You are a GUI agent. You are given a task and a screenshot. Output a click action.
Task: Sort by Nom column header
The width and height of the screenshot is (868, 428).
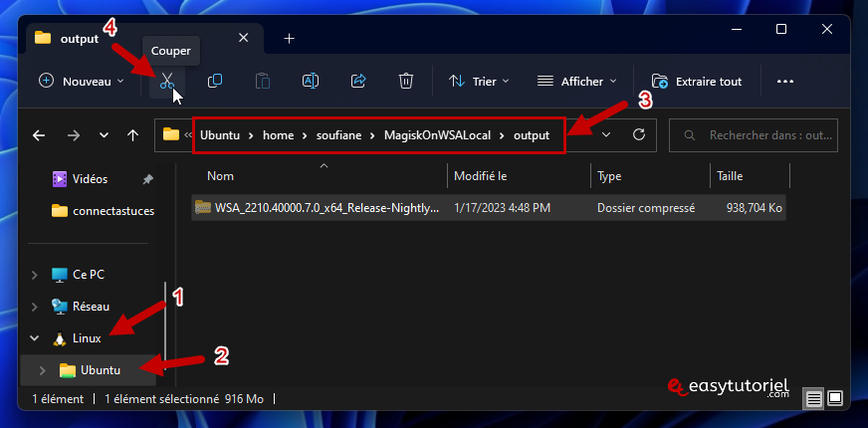(x=220, y=176)
